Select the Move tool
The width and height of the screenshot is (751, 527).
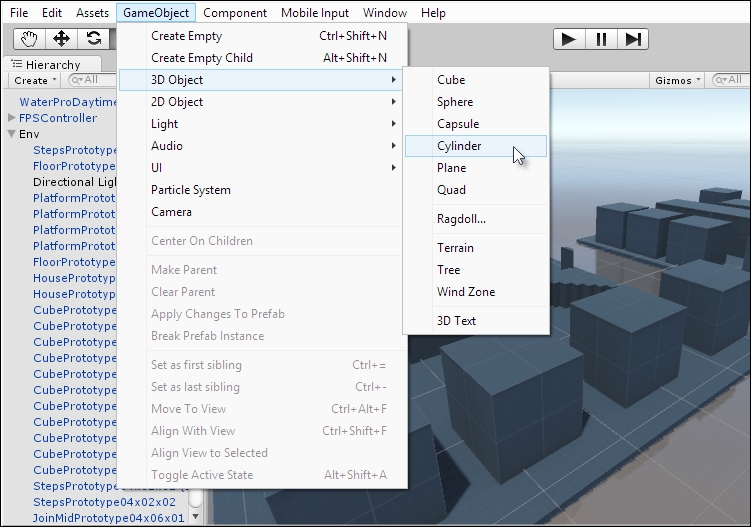[x=62, y=39]
